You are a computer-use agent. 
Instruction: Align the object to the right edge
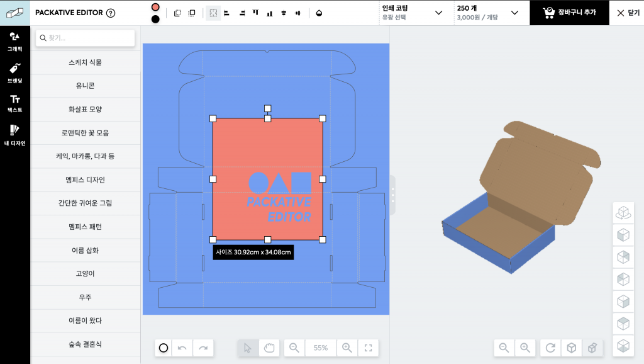pos(242,13)
